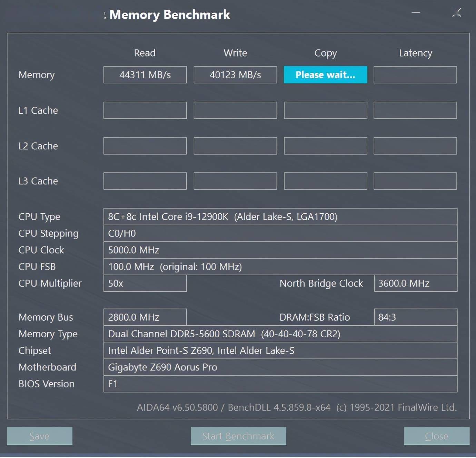Click the AIDA64 v6.50.5800 version footer text
476x458 pixels.
click(297, 408)
